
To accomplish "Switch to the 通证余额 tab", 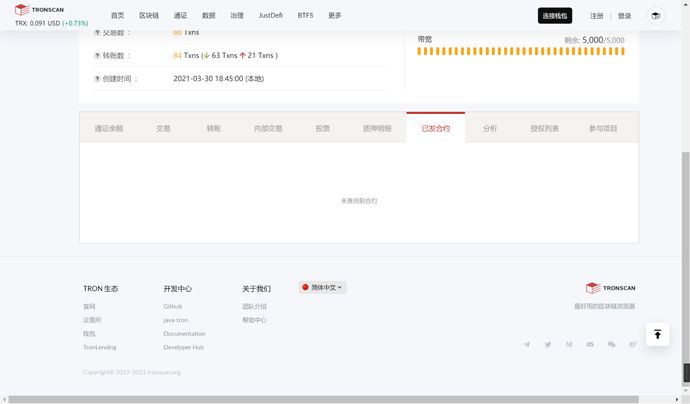I will (109, 128).
